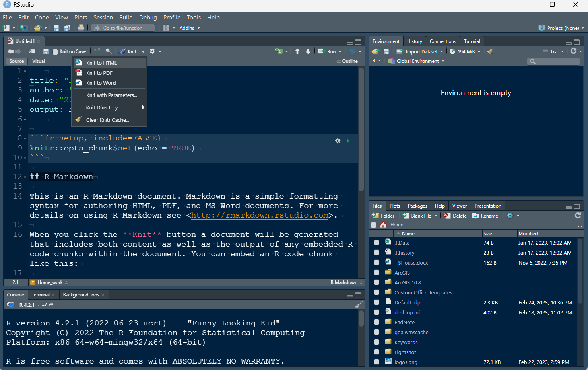Check the box next to ArcGIS 10.8
588x370 pixels.
coord(376,282)
